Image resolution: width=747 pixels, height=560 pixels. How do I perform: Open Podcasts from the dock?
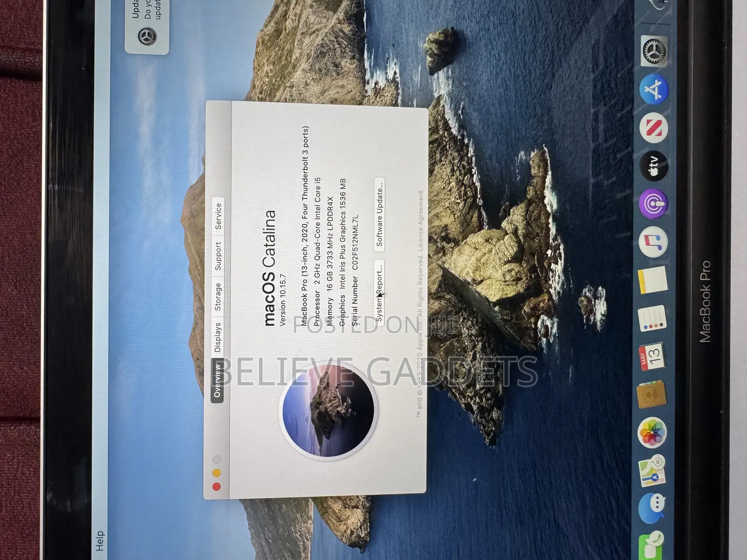653,203
